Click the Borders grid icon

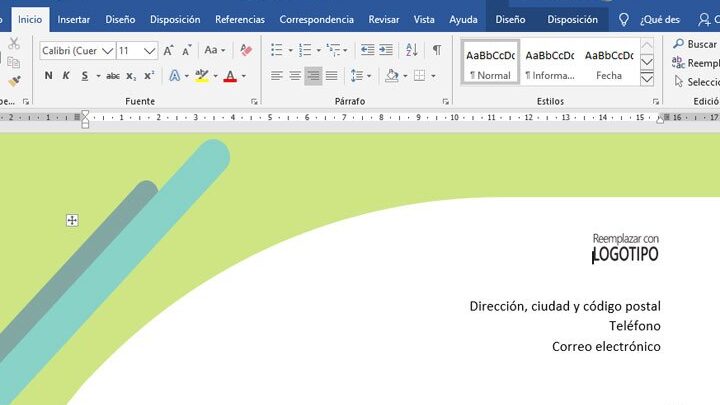pos(419,76)
